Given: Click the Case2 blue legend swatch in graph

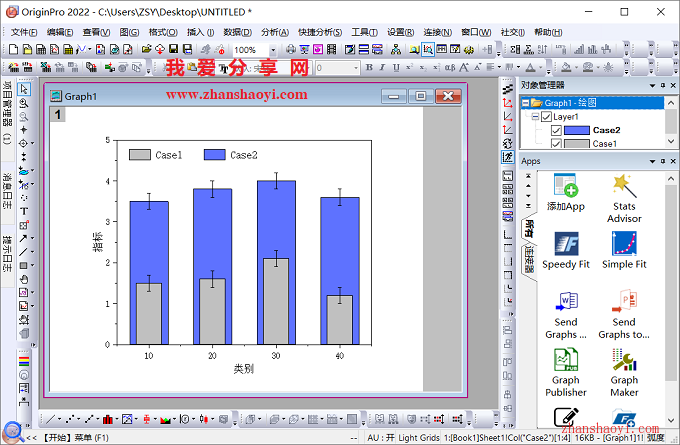Looking at the screenshot, I should 215,155.
